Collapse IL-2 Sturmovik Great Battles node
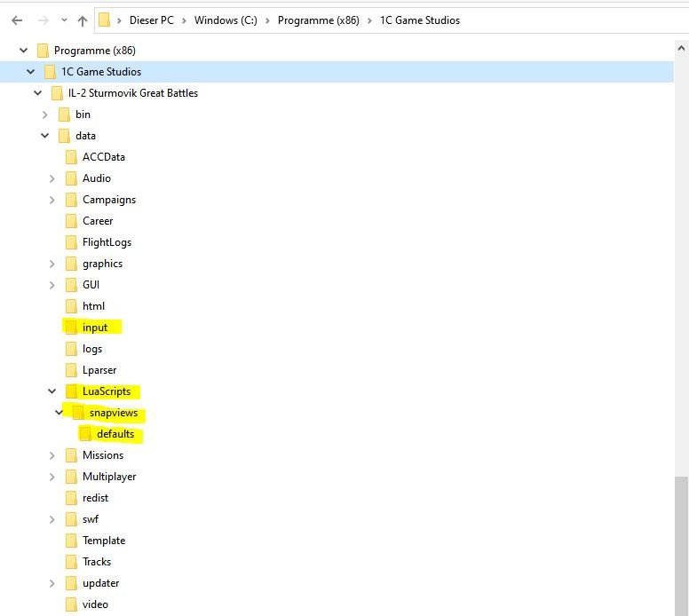689x616 pixels. [x=38, y=93]
